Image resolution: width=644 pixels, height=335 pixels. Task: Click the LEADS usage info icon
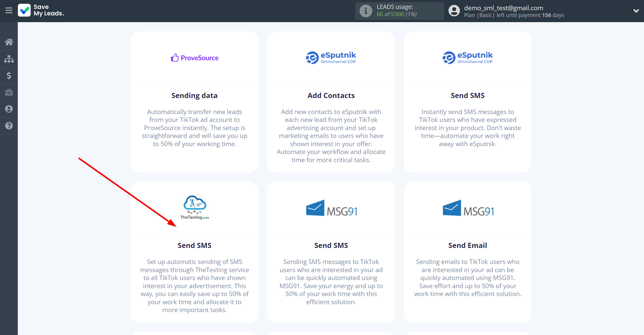pyautogui.click(x=366, y=11)
